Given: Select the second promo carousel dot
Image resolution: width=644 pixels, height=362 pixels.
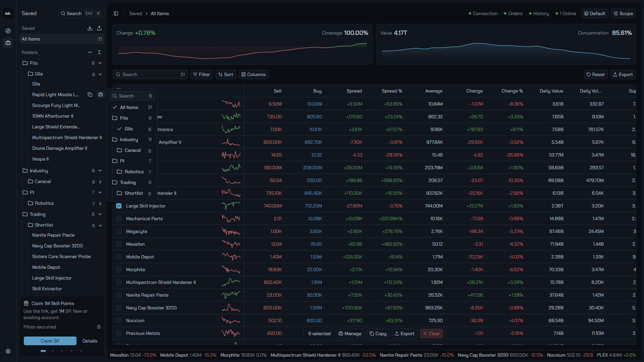Looking at the screenshot, I should [53, 351].
